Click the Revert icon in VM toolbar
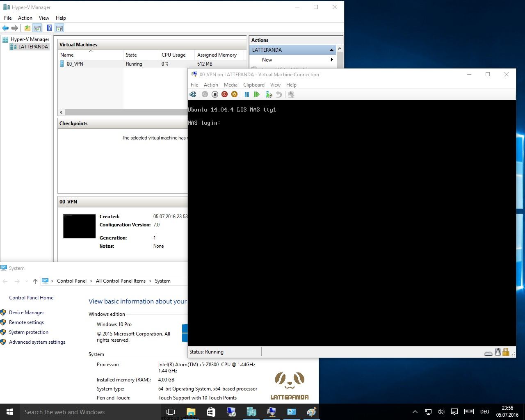This screenshot has height=420, width=525. (x=279, y=94)
